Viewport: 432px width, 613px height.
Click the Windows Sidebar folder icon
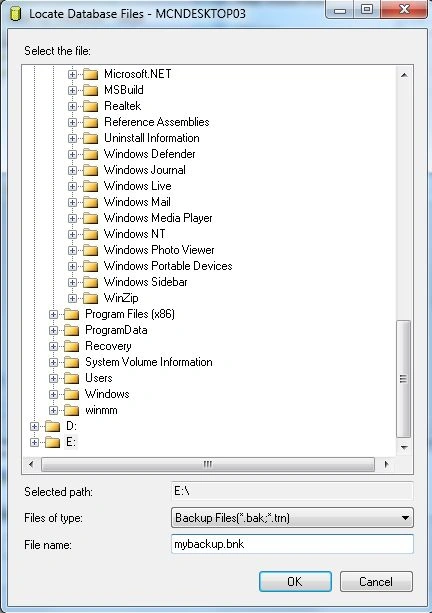[x=90, y=283]
